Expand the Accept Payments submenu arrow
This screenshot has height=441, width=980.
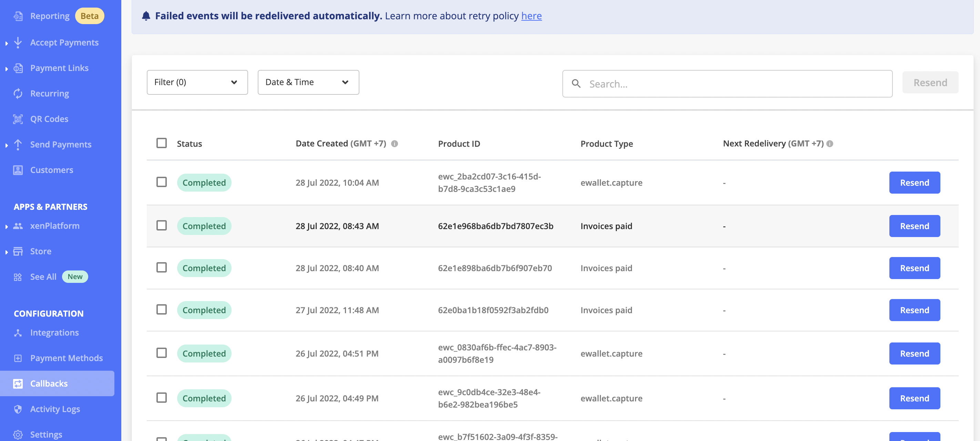(7, 43)
